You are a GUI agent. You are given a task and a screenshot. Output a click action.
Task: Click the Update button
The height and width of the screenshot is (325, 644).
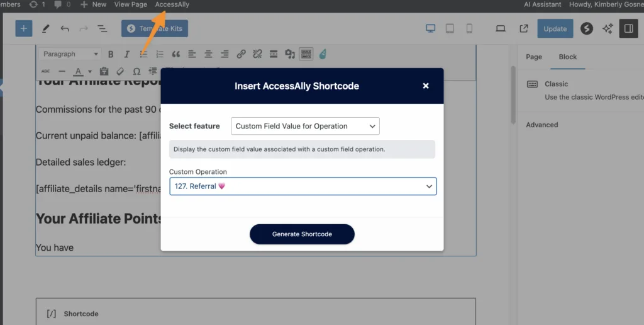(555, 28)
